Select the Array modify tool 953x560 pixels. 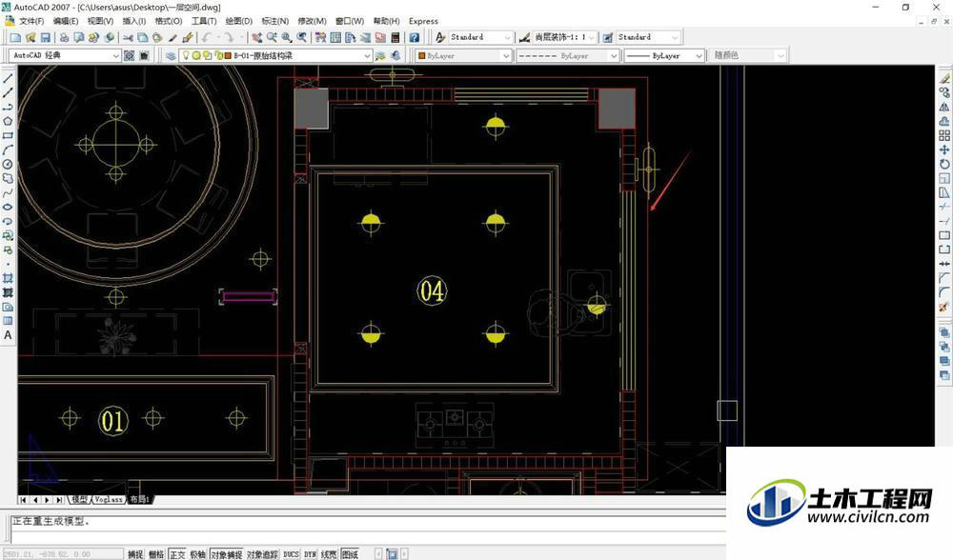coord(943,135)
